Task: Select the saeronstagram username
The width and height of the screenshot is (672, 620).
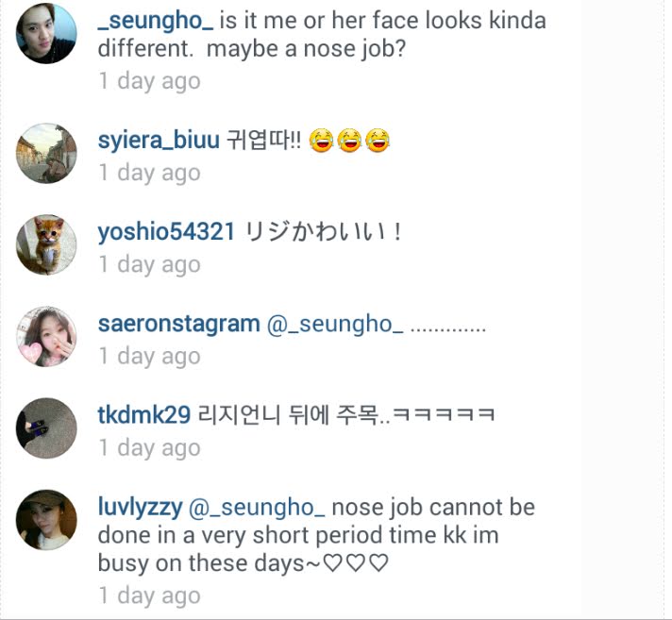Action: (x=178, y=324)
